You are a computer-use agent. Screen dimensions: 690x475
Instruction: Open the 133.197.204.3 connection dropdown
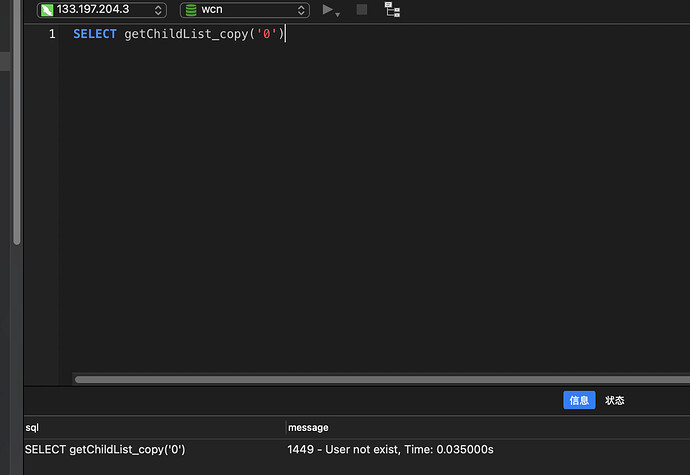click(x=102, y=10)
